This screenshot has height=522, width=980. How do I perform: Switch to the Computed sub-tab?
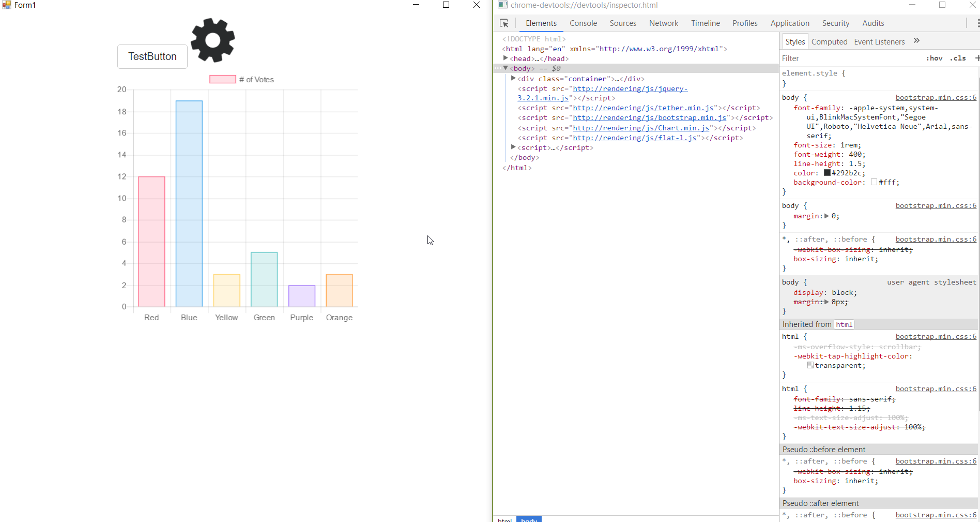pyautogui.click(x=830, y=42)
